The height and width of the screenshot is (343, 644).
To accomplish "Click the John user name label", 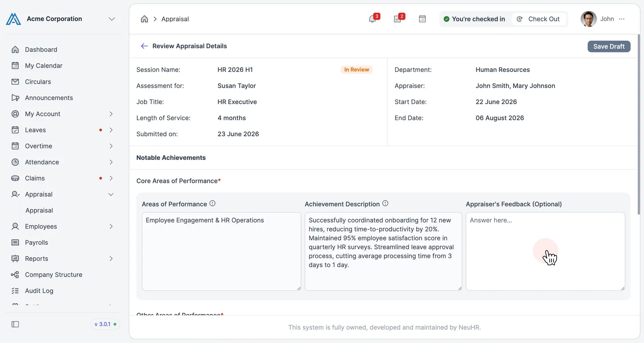I will coord(607,19).
